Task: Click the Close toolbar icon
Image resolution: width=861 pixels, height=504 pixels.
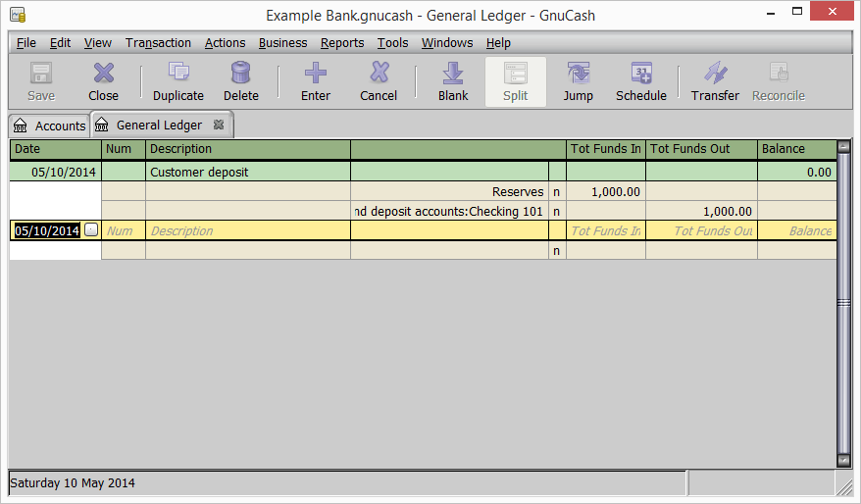Action: (103, 81)
